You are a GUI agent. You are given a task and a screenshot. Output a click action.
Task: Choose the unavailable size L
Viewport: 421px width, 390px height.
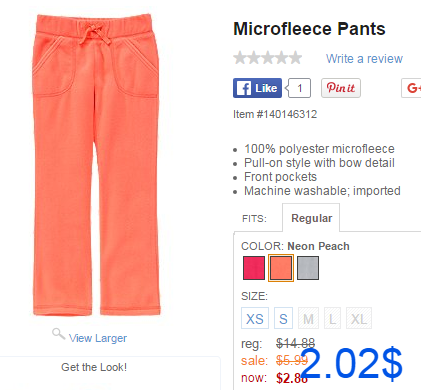pos(332,318)
